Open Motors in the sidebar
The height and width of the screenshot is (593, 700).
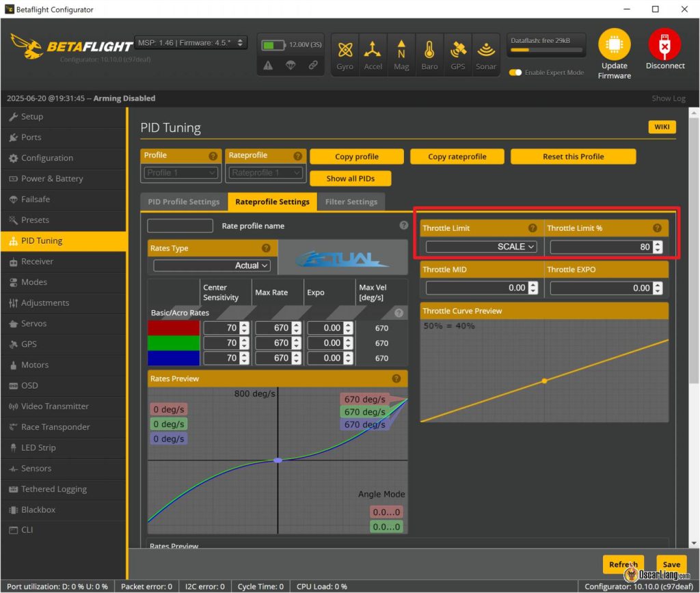(64, 365)
